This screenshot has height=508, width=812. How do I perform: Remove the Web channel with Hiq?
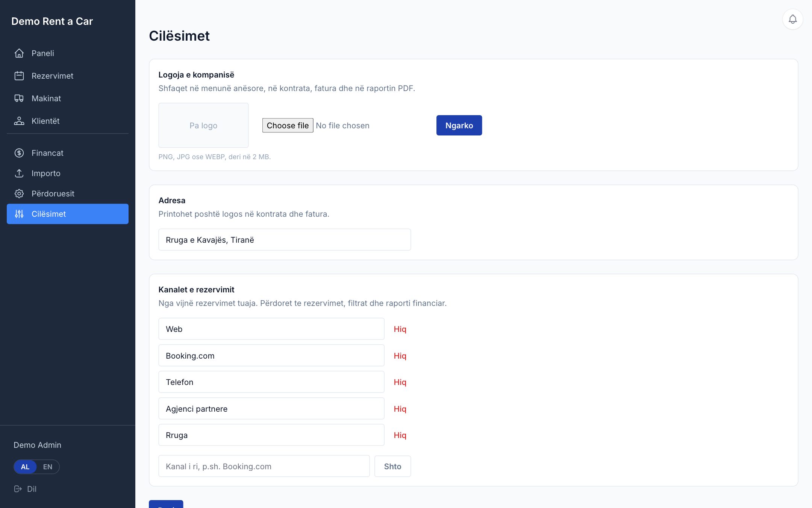(400, 329)
